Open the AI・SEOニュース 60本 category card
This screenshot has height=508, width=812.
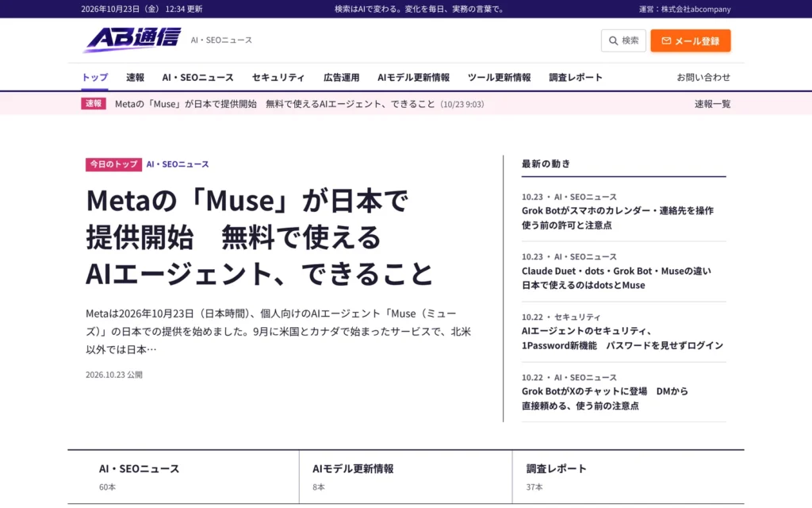[183, 476]
